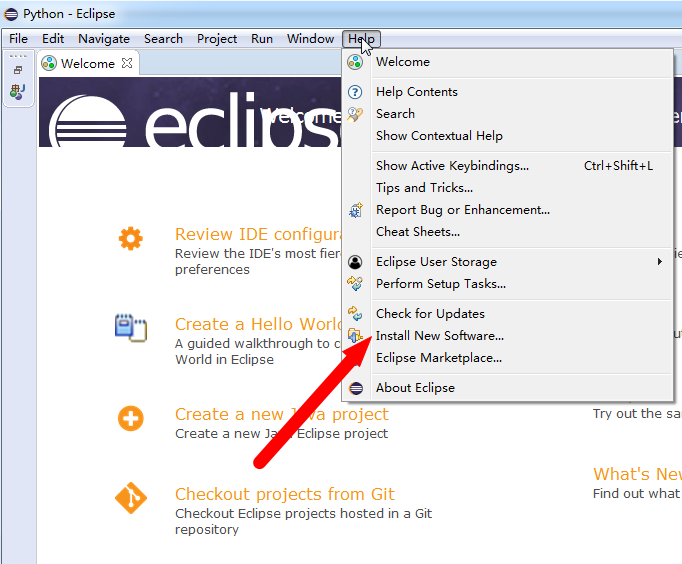
Task: Open the Project menu
Action: click(x=217, y=39)
